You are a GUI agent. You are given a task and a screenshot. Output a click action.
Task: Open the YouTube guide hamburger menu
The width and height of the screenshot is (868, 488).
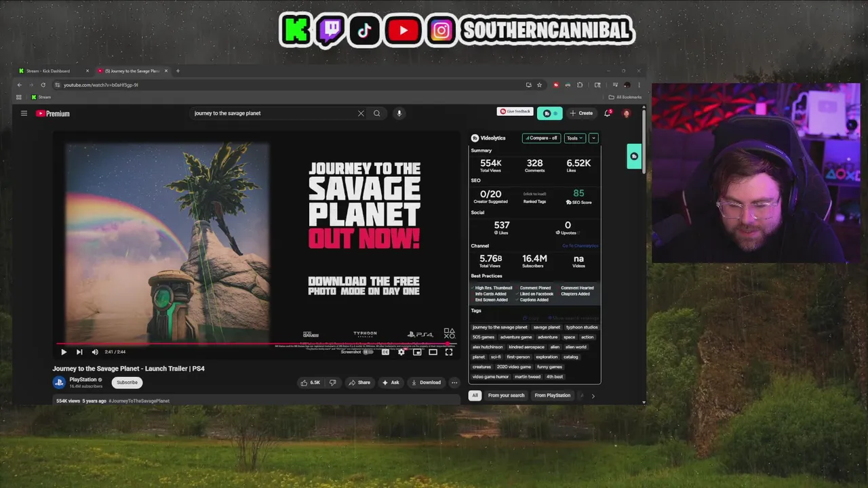point(24,113)
